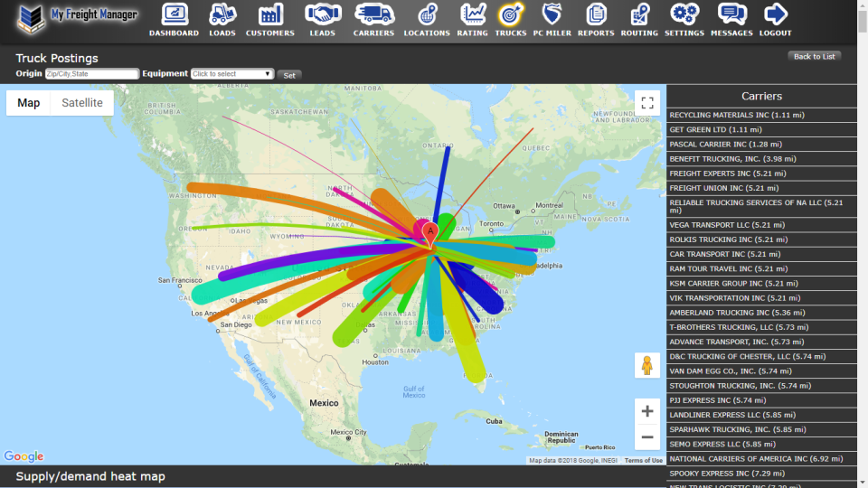The height and width of the screenshot is (488, 868).
Task: Open PC Miler shield icon
Action: (552, 14)
